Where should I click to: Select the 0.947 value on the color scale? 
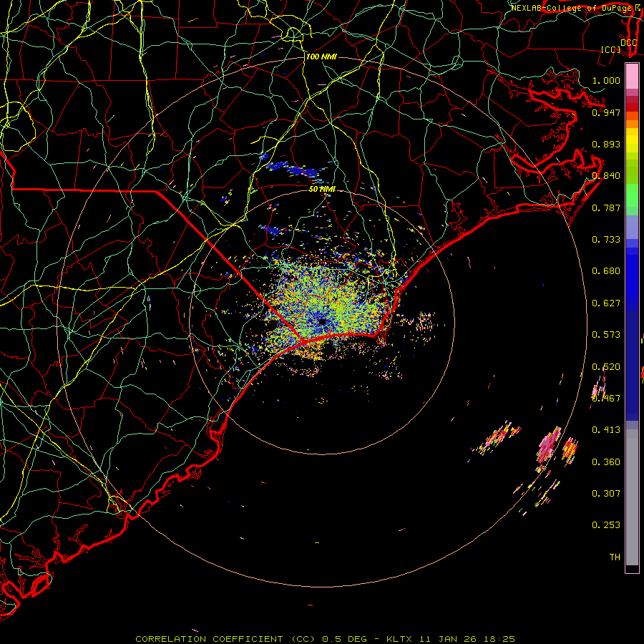[x=606, y=112]
